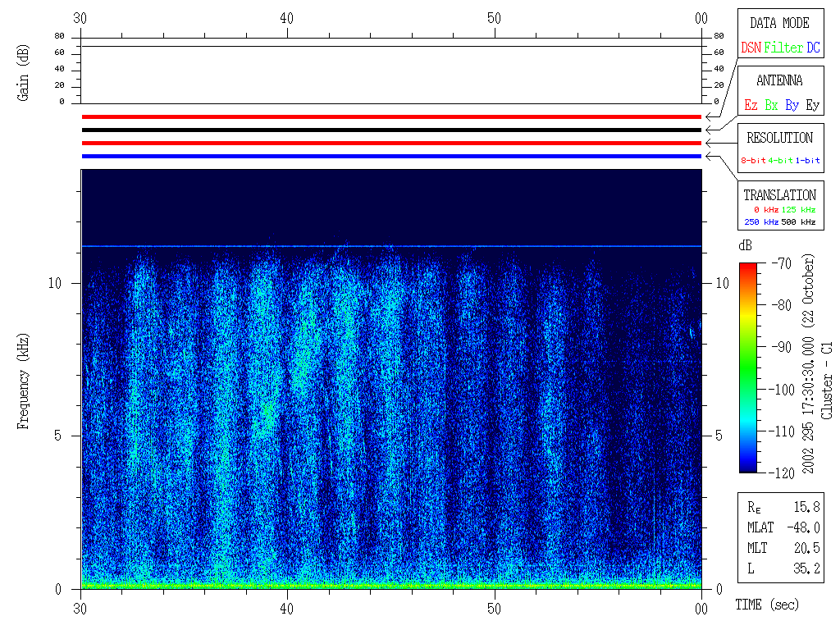The image size is (840, 630).
Task: Select the red Ez antenna label
Action: click(x=751, y=106)
